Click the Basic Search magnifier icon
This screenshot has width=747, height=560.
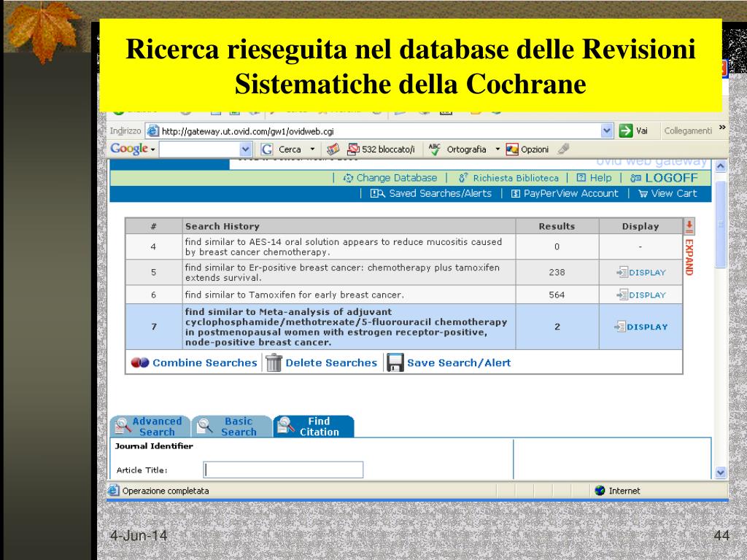coord(205,426)
